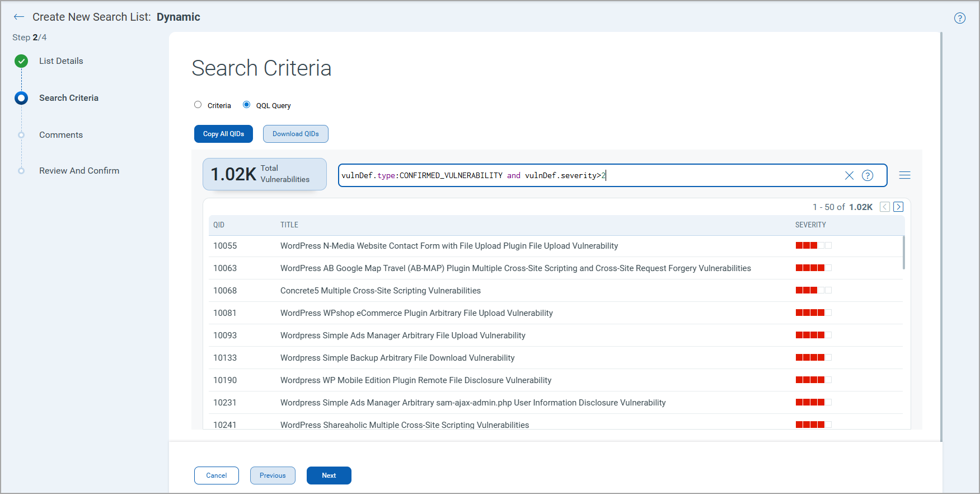Screen dimensions: 980x494
Task: Select WordPress Shareaholic Multiple Cross-Site Scripting title
Action: [x=405, y=425]
